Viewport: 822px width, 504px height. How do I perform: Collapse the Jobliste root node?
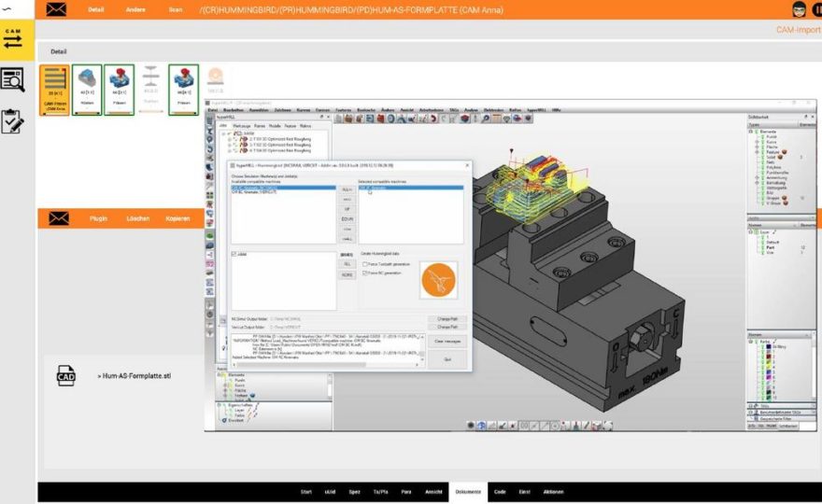(x=224, y=133)
